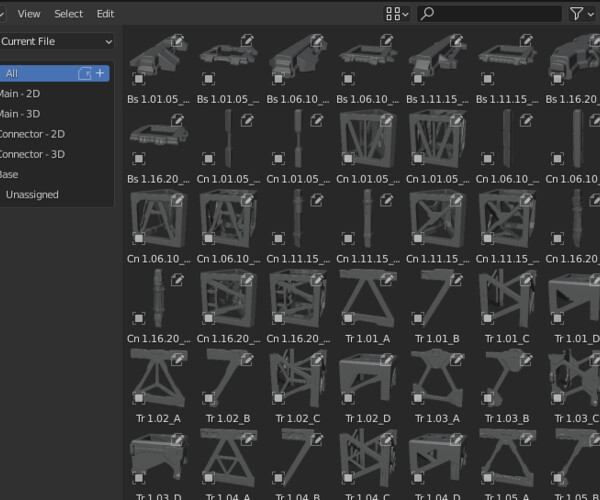This screenshot has width=600, height=500.
Task: Click the pencil edit icon on Tr 1.02_D
Action: coord(386,359)
